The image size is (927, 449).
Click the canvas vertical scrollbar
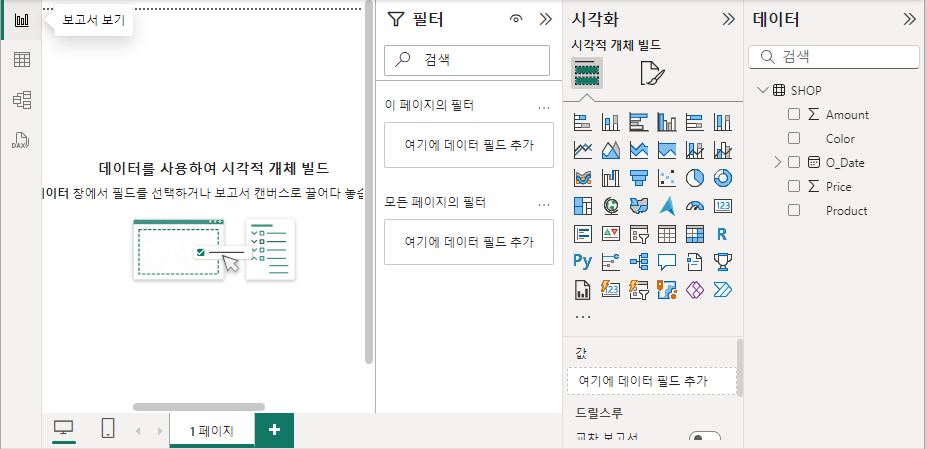pos(369,182)
